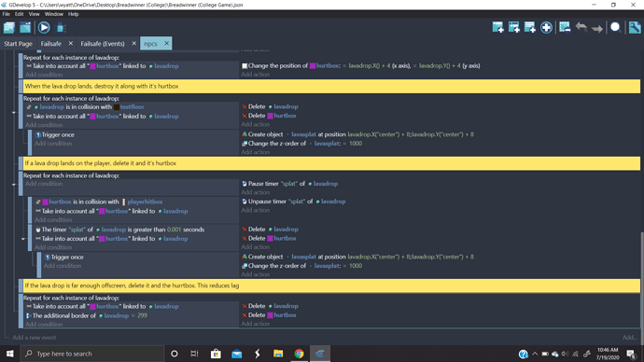Add a new empty event from toolbar

(x=497, y=27)
